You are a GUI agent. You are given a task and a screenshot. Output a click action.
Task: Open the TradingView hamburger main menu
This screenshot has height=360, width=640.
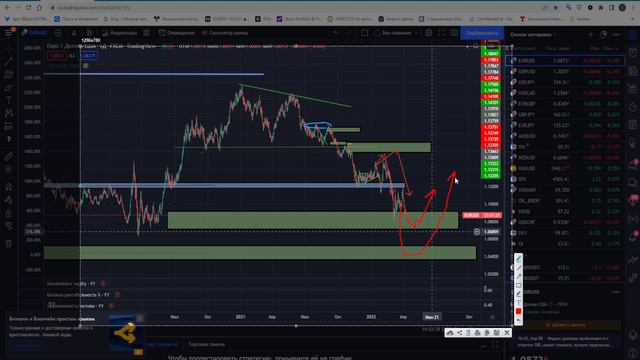(9, 33)
